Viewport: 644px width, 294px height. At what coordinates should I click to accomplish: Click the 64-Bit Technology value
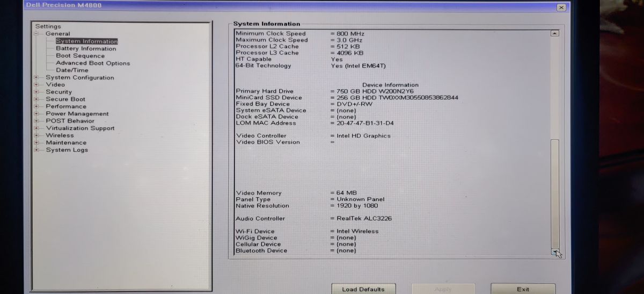pyautogui.click(x=358, y=66)
